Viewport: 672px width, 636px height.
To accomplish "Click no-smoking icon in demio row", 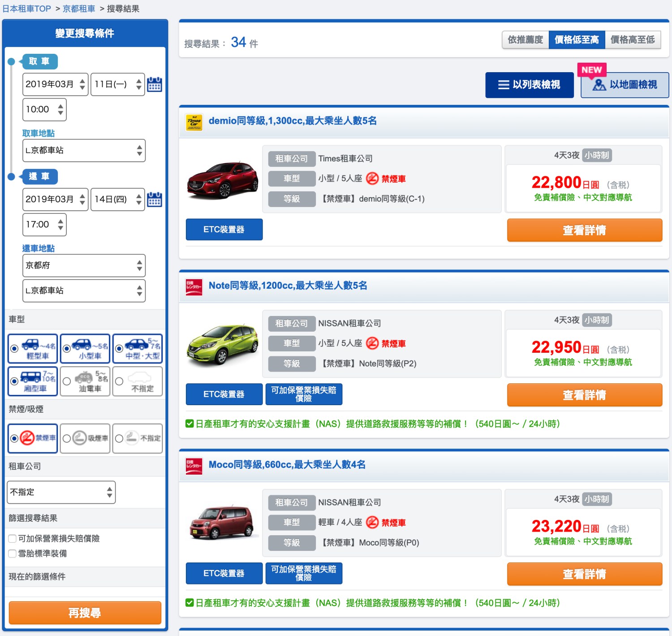I will [372, 178].
